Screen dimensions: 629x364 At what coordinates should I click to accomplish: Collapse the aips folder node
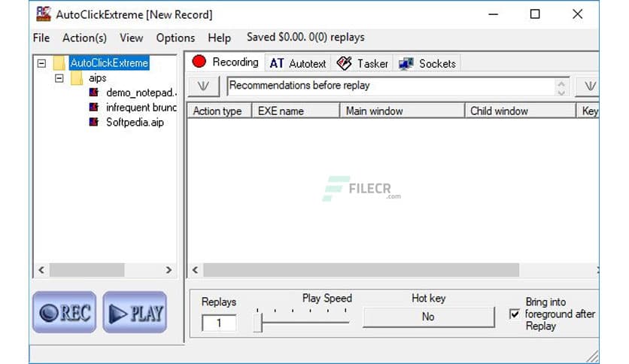(x=59, y=77)
